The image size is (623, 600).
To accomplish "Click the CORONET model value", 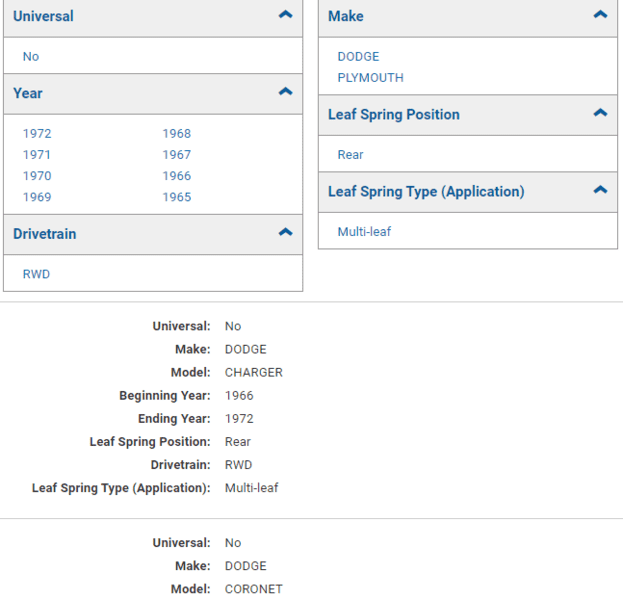I will [253, 589].
